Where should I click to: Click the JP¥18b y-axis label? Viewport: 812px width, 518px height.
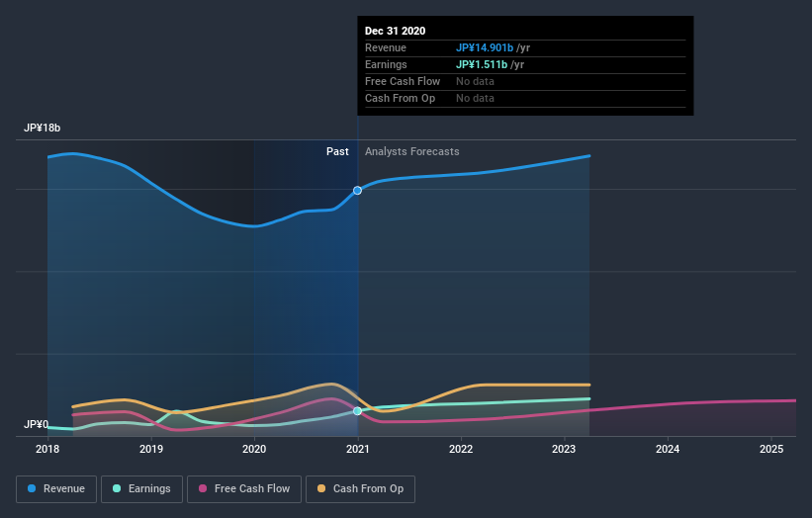point(42,128)
